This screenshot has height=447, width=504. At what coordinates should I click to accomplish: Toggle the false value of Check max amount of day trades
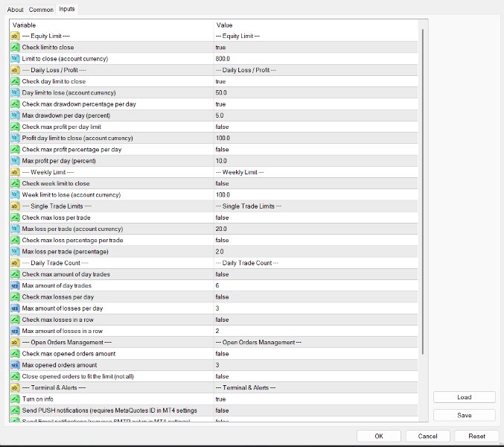pyautogui.click(x=222, y=274)
